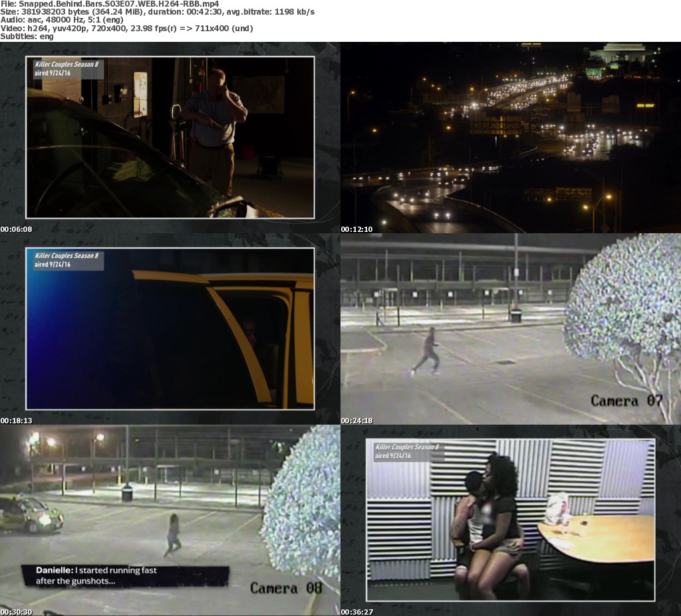This screenshot has width=681, height=616.
Task: Select the yellow car door thumbnail
Action: pyautogui.click(x=170, y=328)
